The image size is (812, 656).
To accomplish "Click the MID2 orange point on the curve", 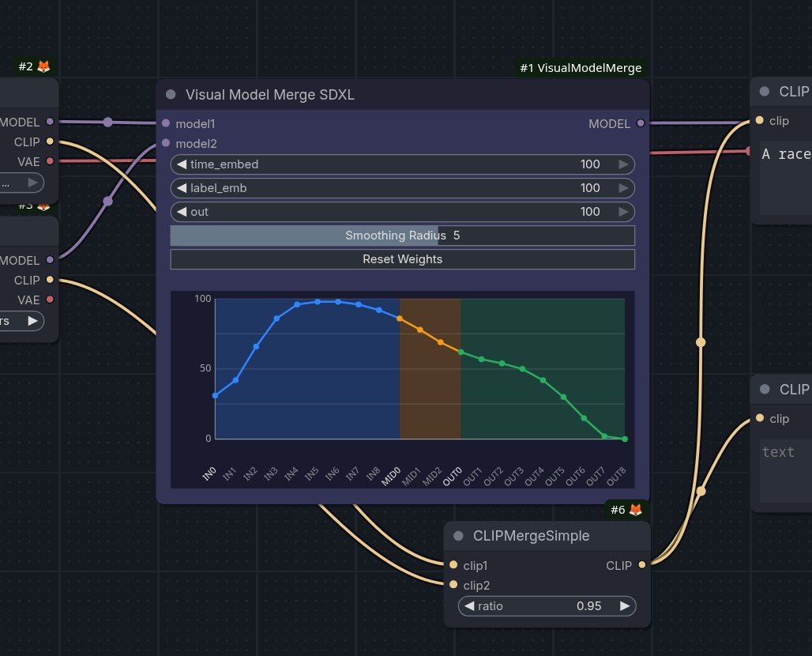I will (440, 342).
